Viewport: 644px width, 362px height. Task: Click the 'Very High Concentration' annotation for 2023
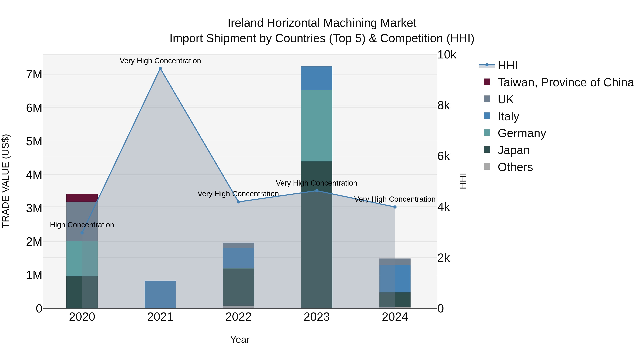point(316,183)
